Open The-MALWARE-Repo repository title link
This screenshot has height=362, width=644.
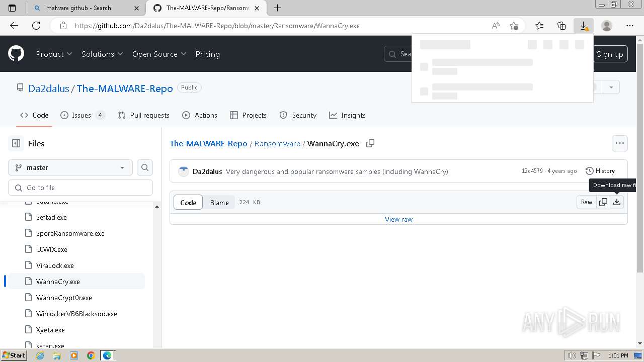(x=125, y=88)
